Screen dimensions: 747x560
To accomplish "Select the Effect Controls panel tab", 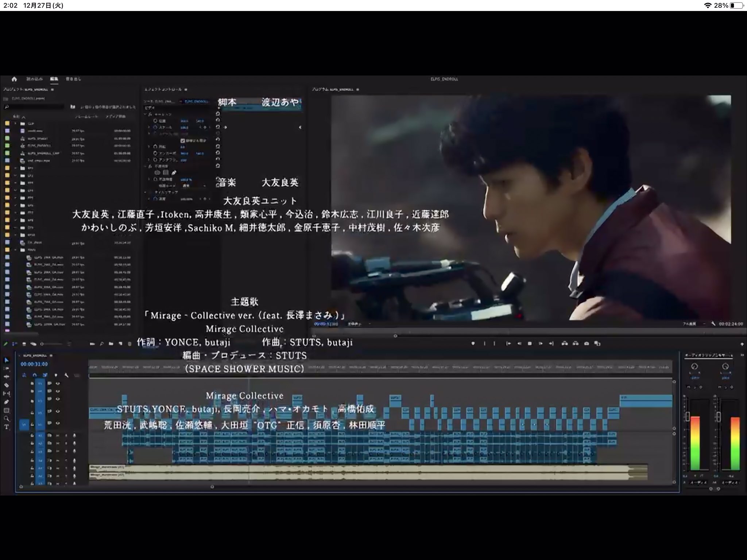I will (x=163, y=89).
